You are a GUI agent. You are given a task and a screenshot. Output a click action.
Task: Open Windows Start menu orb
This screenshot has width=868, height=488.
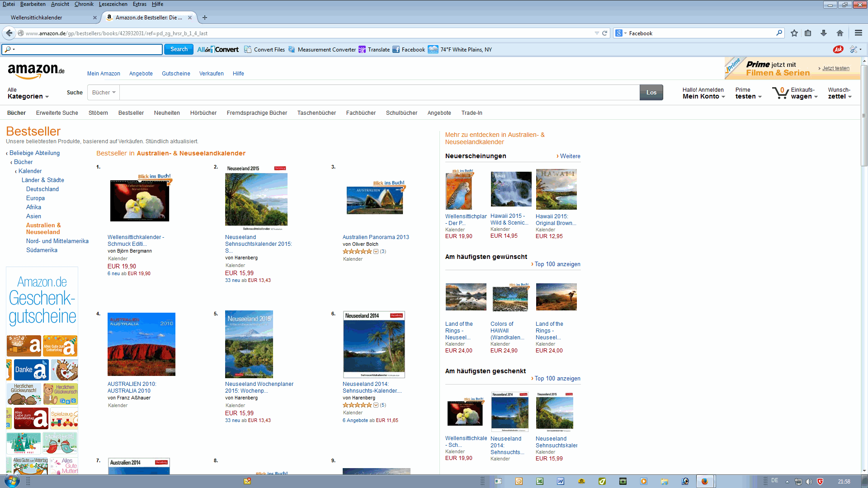pyautogui.click(x=11, y=481)
